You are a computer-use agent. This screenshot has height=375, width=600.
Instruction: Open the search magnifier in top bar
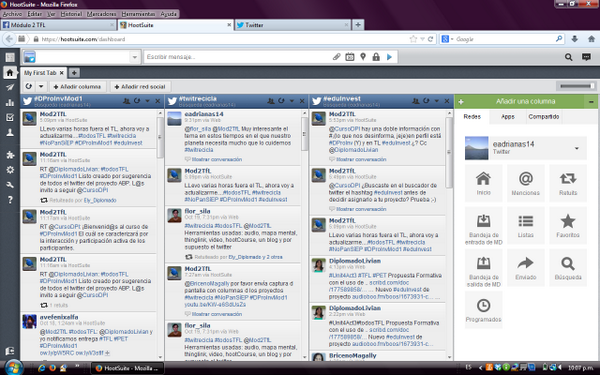click(569, 57)
